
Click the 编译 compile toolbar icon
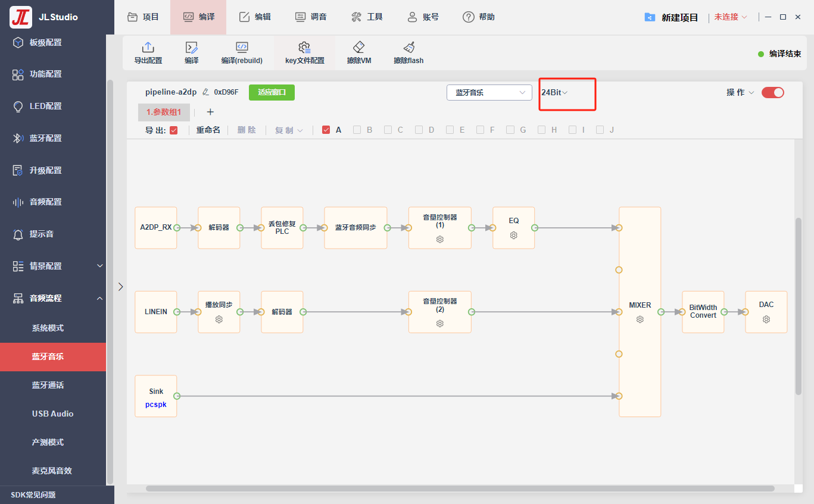[x=191, y=48]
